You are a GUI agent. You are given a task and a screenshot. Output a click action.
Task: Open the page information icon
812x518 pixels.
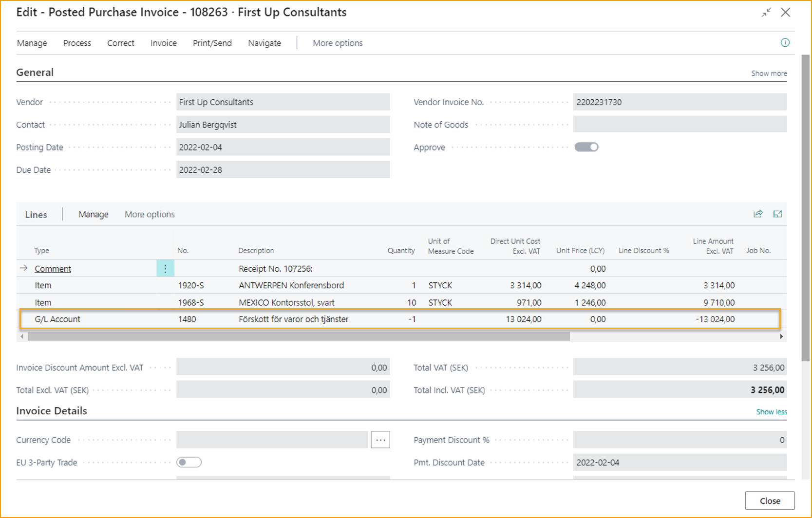(x=785, y=42)
